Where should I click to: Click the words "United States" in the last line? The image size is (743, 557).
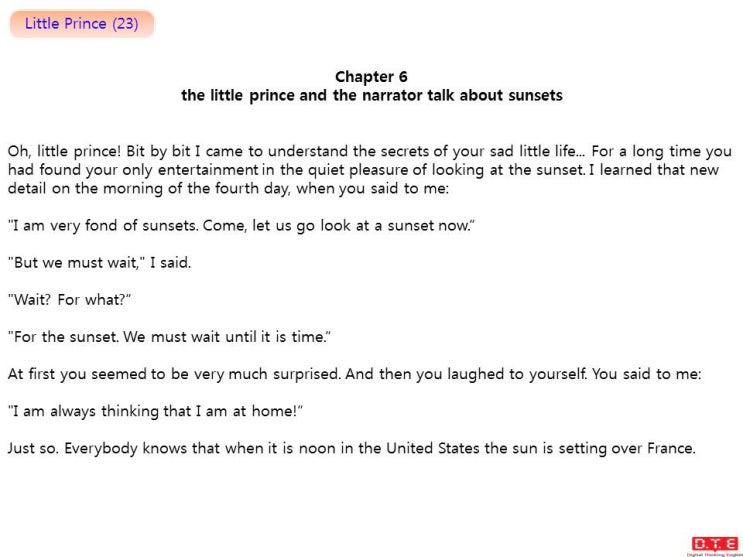click(x=433, y=448)
